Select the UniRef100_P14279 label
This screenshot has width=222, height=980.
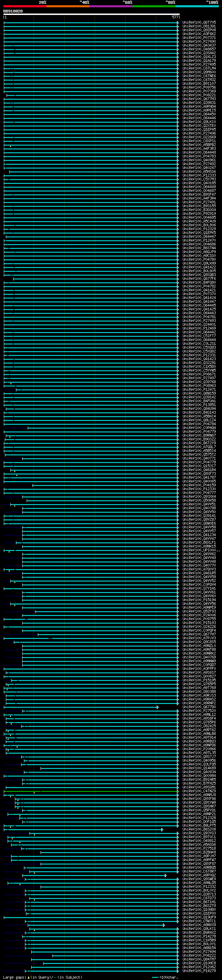[199, 971]
